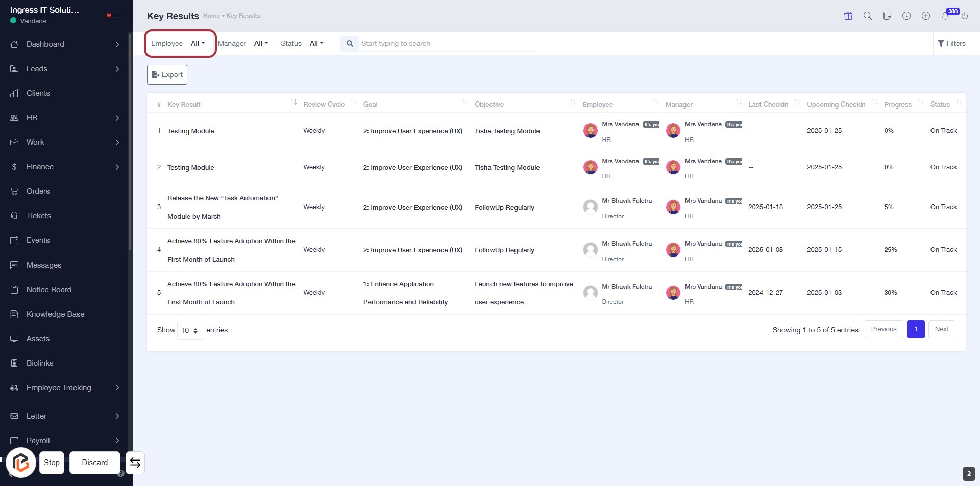Open the Employee filter dropdown
The width and height of the screenshot is (980, 486).
point(198,43)
